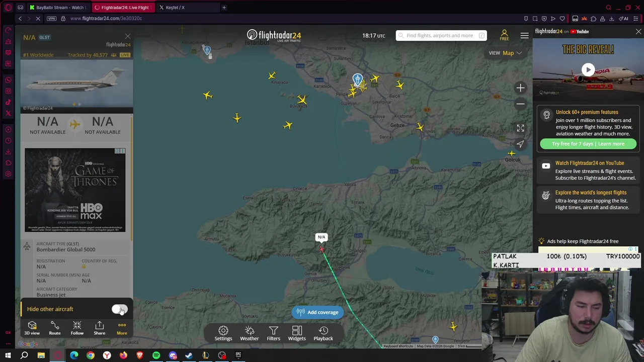Open Spotify from taskbar

pyautogui.click(x=156, y=355)
